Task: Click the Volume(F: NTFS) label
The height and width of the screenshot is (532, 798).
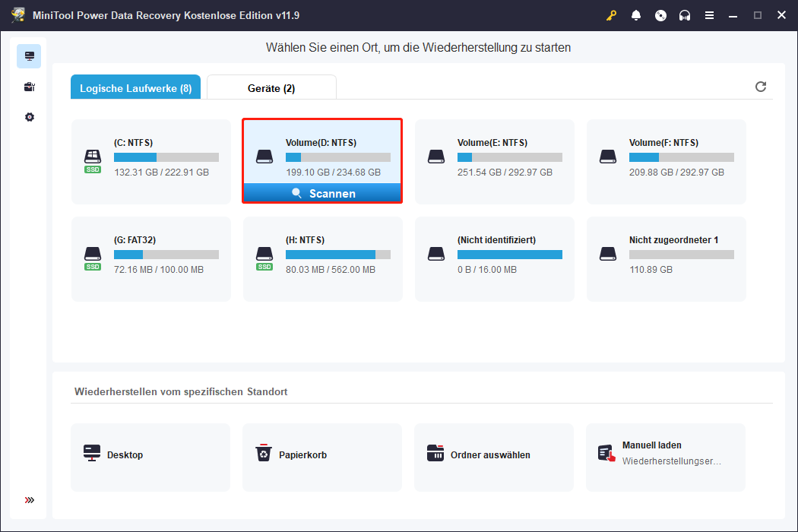Action: [663, 143]
